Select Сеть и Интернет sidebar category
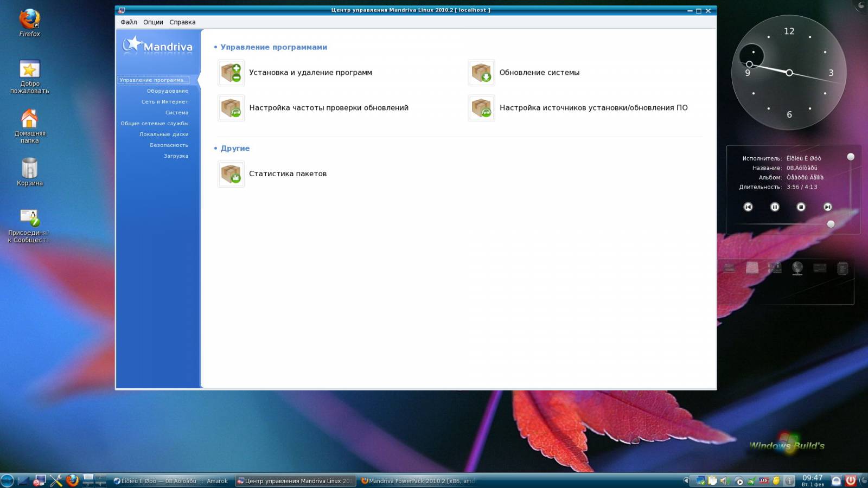This screenshot has width=868, height=488. click(x=164, y=102)
